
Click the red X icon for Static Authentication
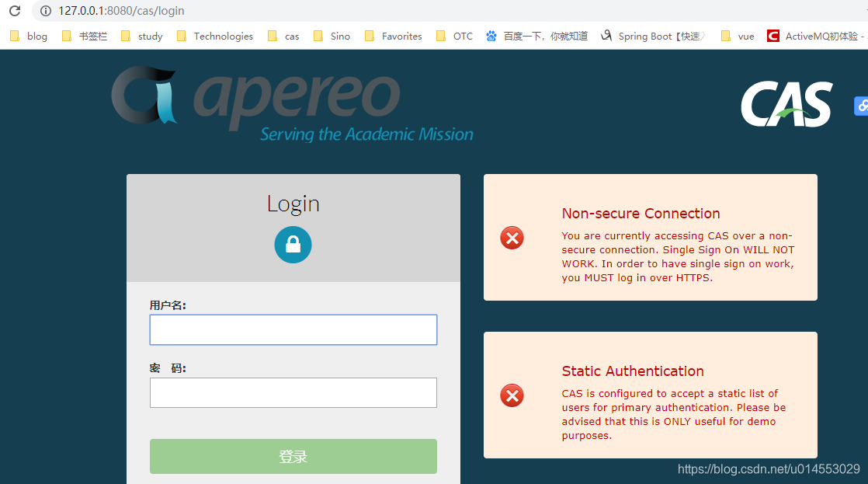tap(512, 395)
